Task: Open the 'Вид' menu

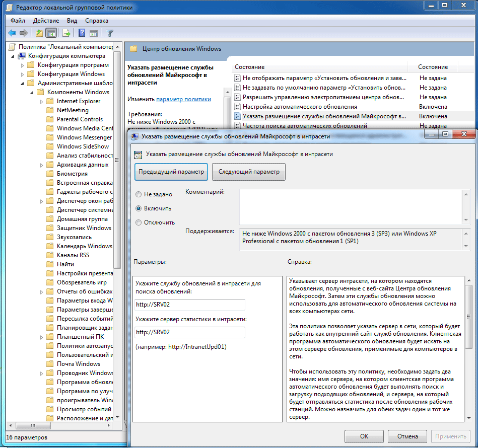Action: (x=72, y=21)
